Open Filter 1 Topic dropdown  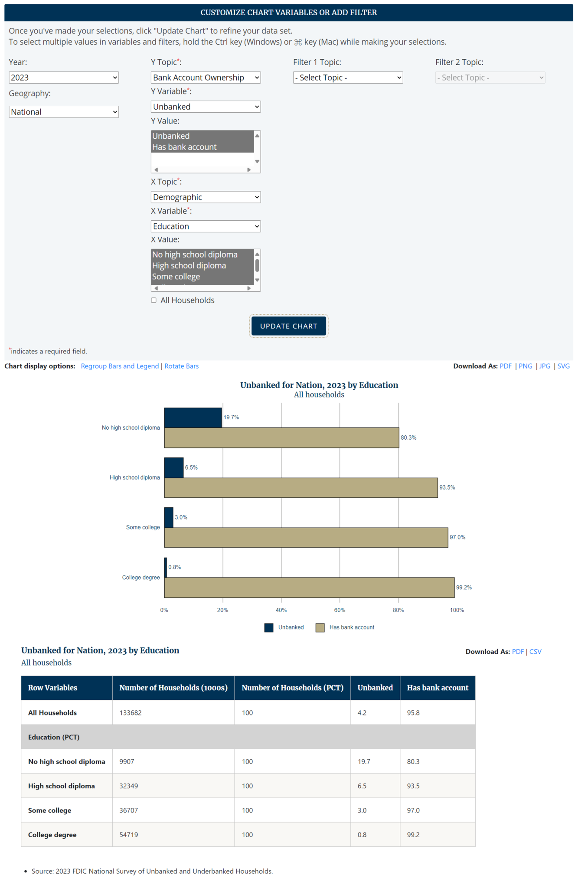point(348,78)
